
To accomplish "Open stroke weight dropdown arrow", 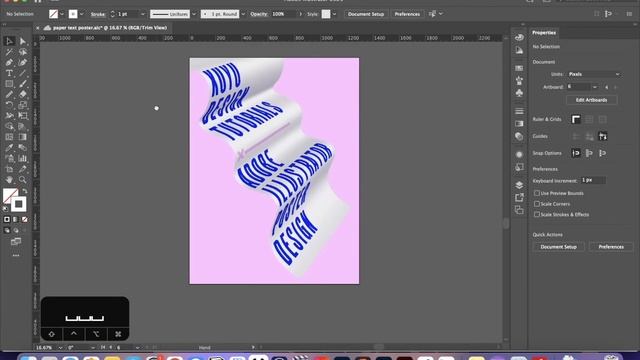I will (x=142, y=14).
